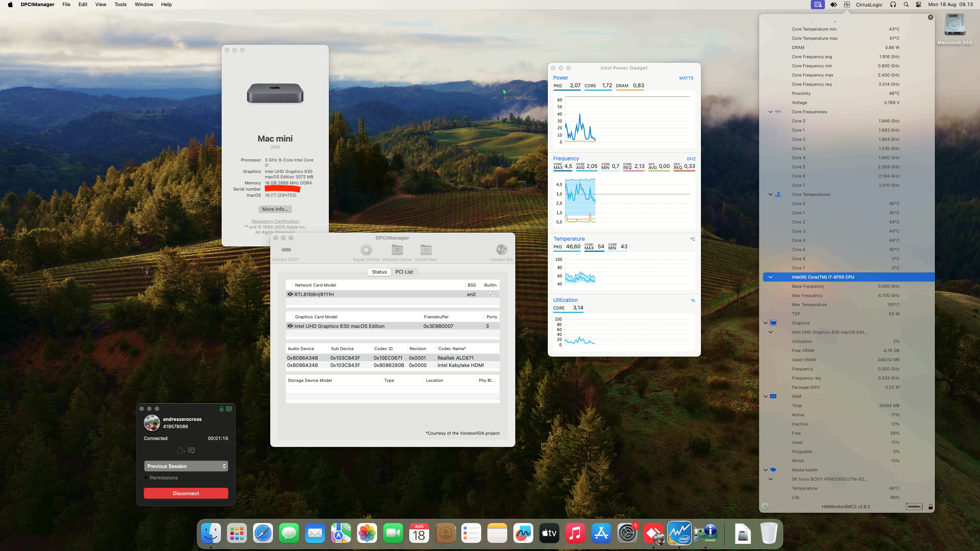Click the Rebuild Cache toolbar icon
980x551 pixels.
397,250
